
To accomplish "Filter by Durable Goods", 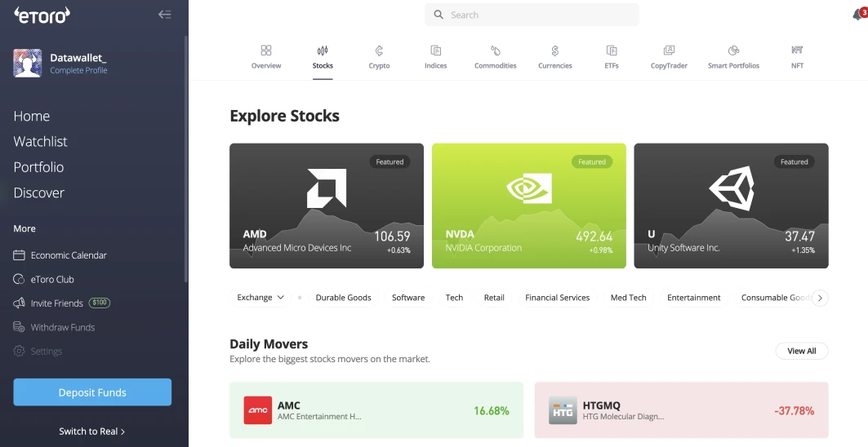I will click(343, 298).
